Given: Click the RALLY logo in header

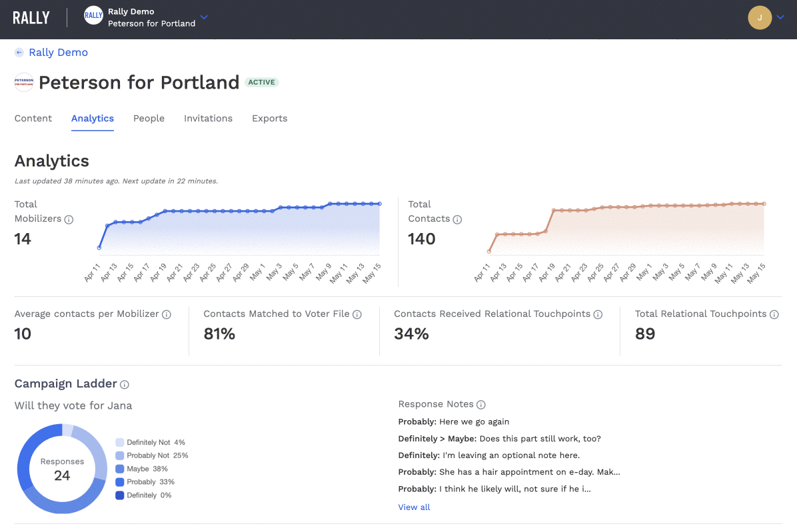Looking at the screenshot, I should (31, 18).
